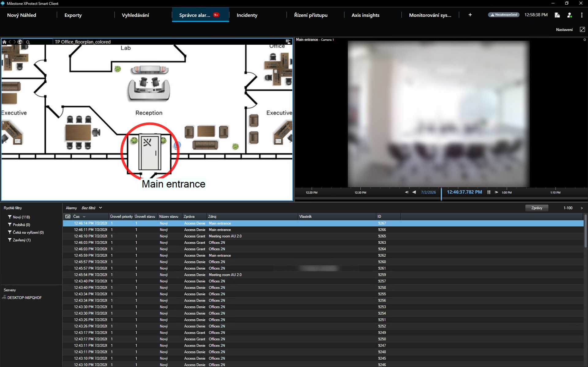The width and height of the screenshot is (588, 367).
Task: Sort by Čas column arrow
Action: (x=84, y=217)
